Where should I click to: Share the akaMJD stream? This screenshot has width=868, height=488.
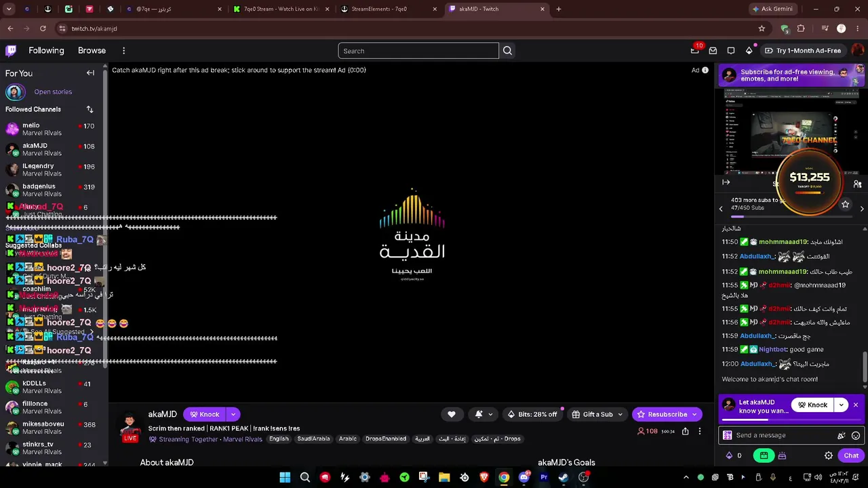686,431
